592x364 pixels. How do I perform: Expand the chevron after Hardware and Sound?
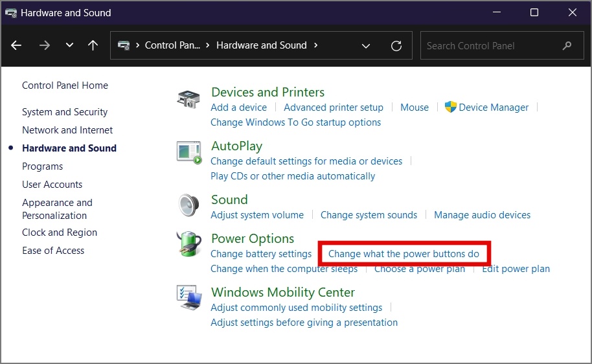[x=316, y=45]
